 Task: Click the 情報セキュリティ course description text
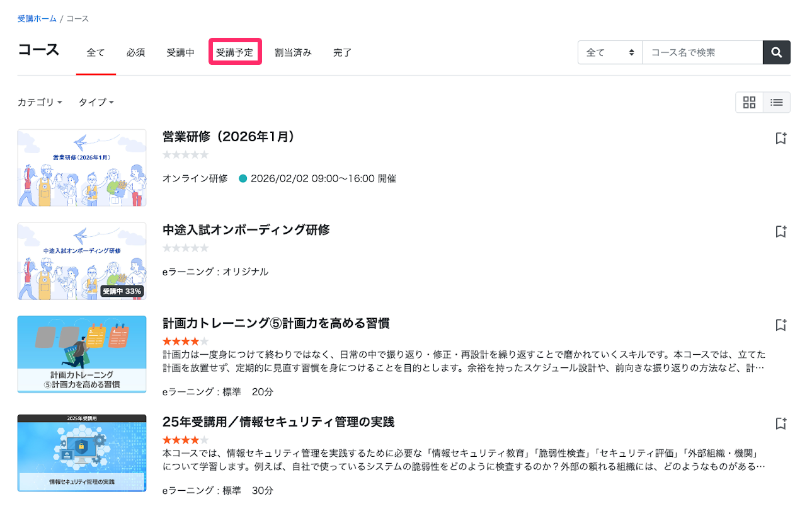(464, 460)
